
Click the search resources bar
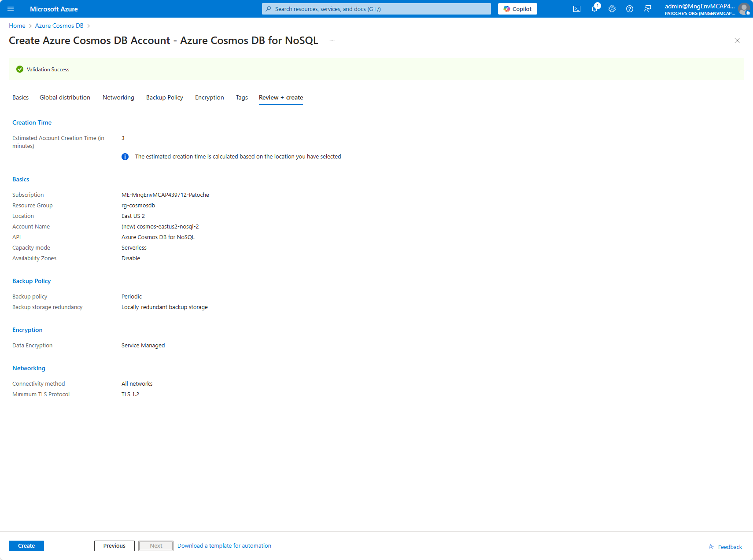pyautogui.click(x=376, y=9)
